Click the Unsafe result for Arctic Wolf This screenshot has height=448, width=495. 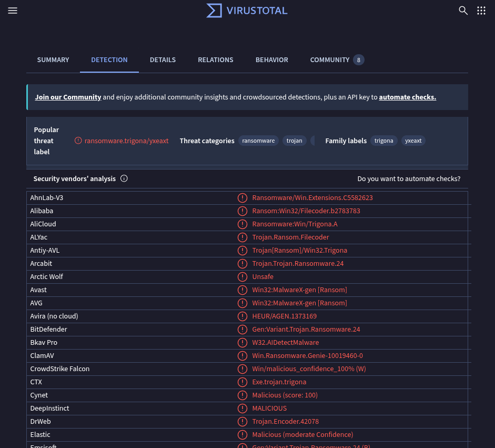point(262,277)
